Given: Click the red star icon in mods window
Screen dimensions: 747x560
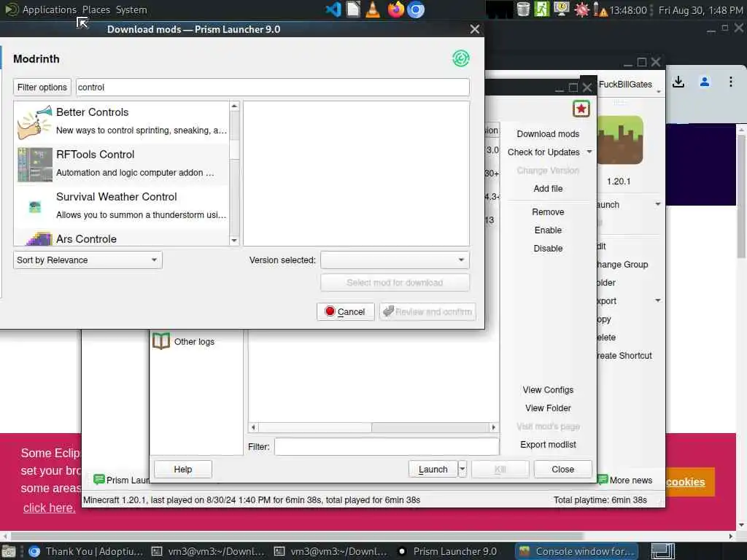Looking at the screenshot, I should point(581,109).
